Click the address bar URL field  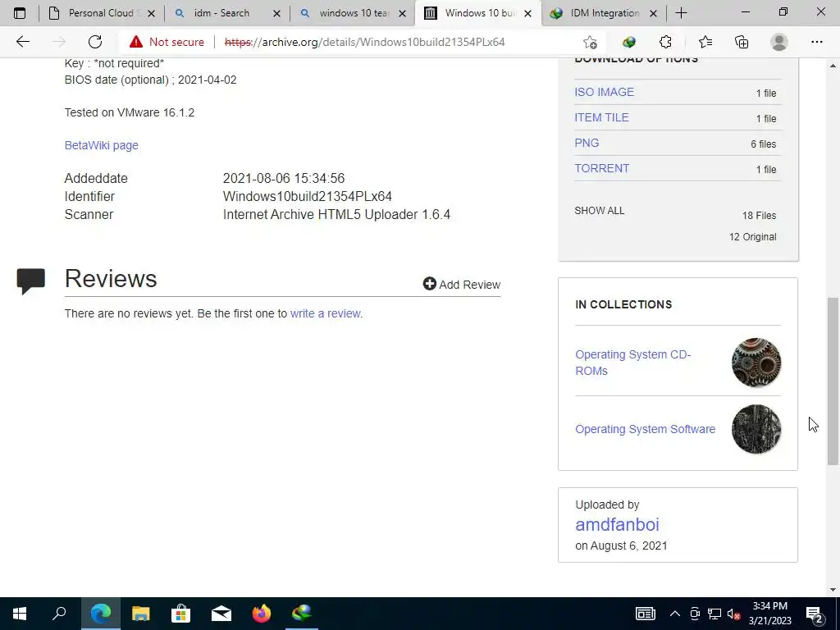(364, 42)
